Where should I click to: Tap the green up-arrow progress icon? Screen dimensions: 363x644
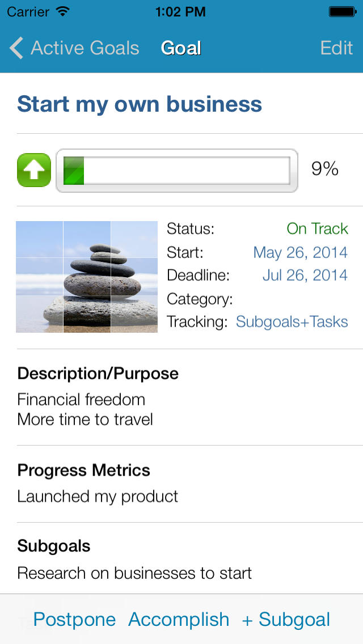tap(34, 170)
